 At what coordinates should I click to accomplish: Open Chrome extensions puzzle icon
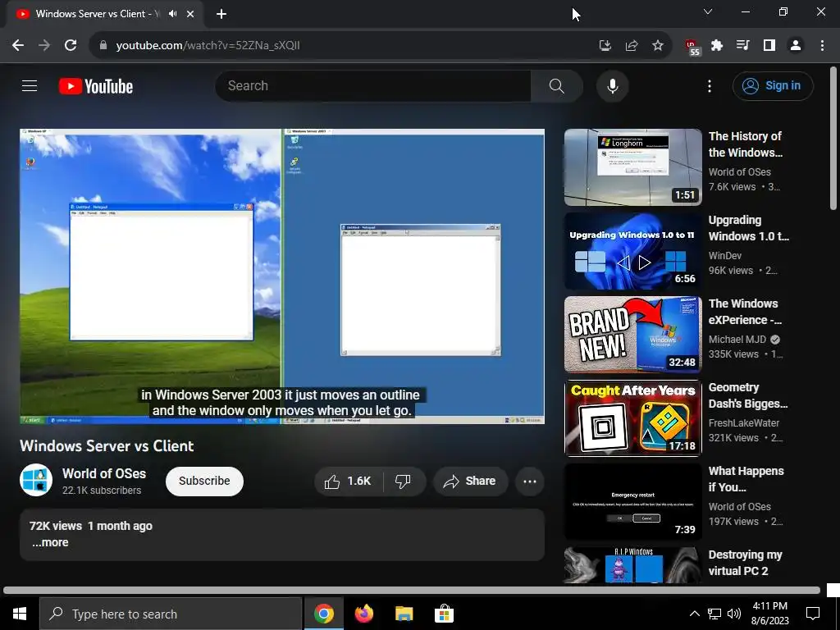coord(717,46)
